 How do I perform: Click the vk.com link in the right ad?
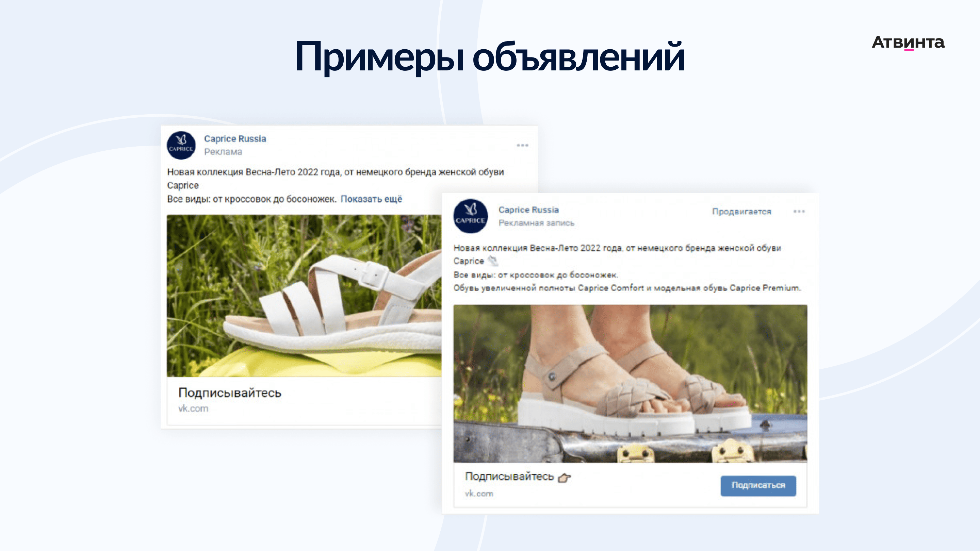[479, 494]
